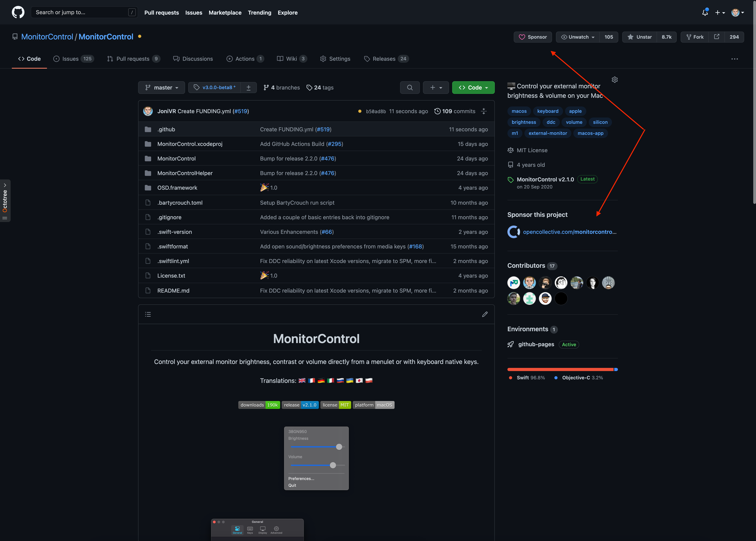Expand the master branch selector
Viewport: 756px width, 541px height.
point(161,87)
